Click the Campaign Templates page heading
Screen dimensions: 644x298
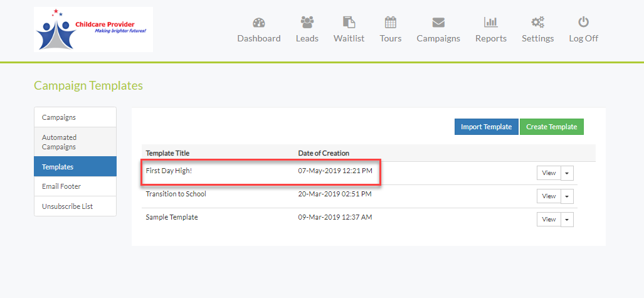coord(88,85)
